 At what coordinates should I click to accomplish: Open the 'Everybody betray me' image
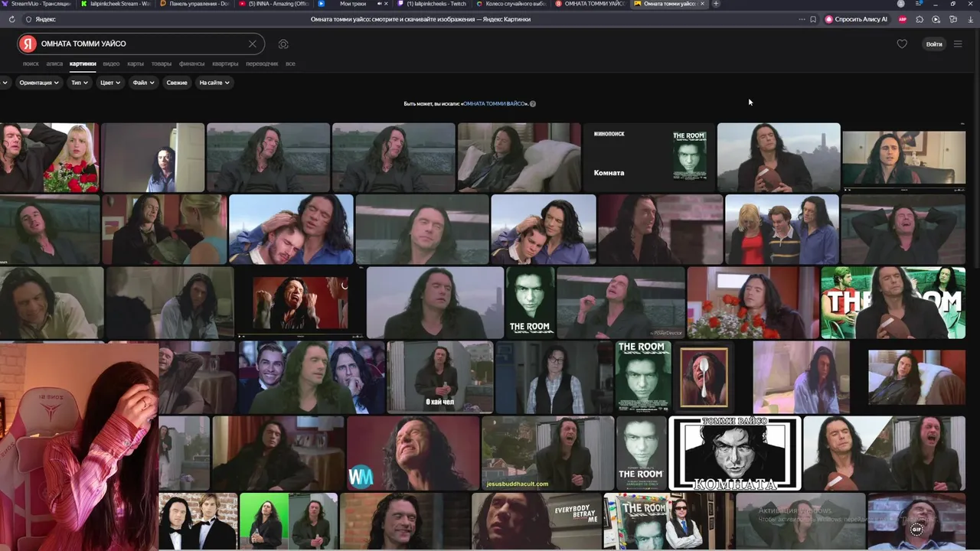(536, 522)
